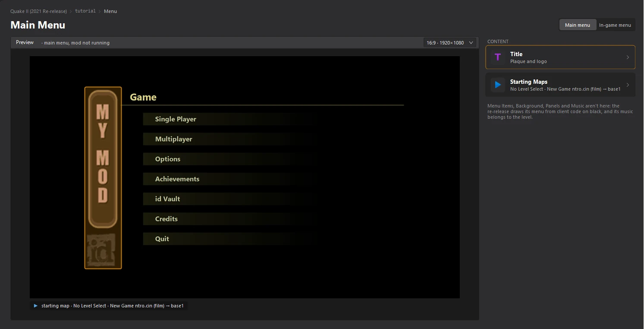
Task: Click the blue play icon of Starting Maps
Action: coord(498,85)
